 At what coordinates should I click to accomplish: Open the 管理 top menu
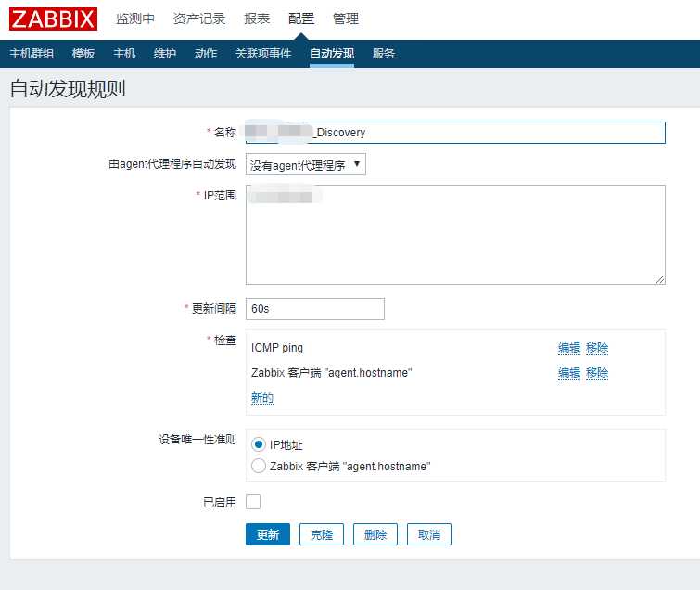(x=346, y=19)
